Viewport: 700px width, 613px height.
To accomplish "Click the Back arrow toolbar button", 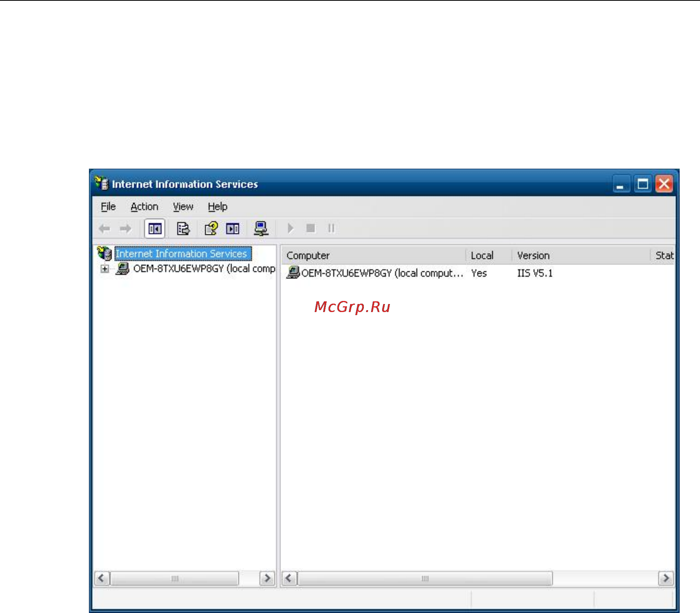I will tap(104, 229).
